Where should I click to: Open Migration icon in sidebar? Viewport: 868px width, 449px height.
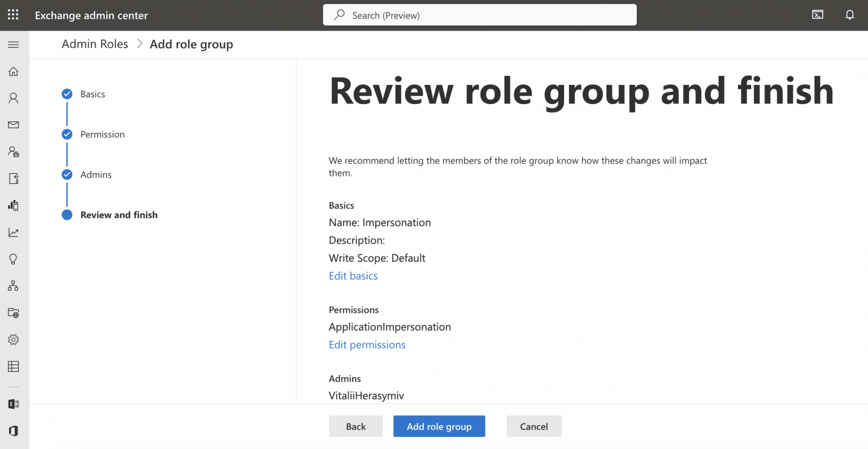click(14, 179)
